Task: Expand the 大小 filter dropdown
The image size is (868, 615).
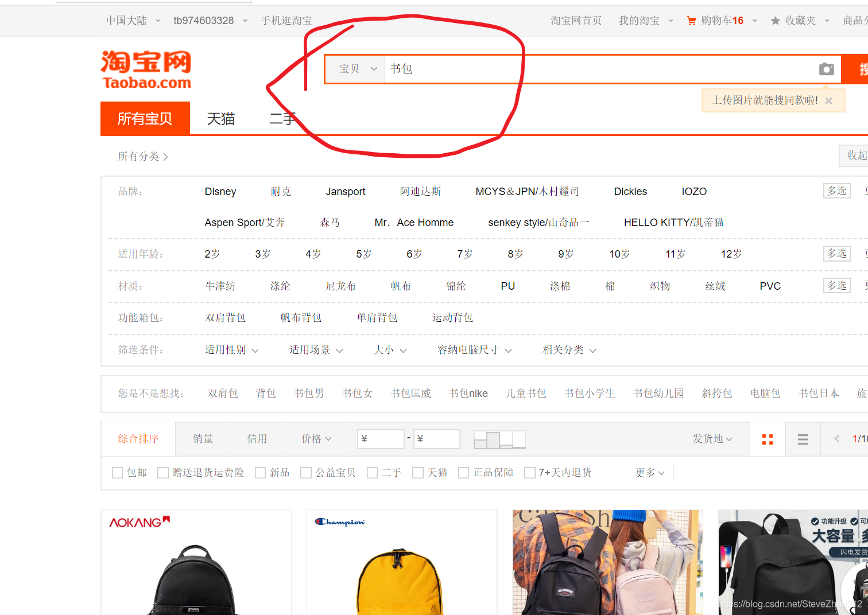Action: [x=390, y=350]
